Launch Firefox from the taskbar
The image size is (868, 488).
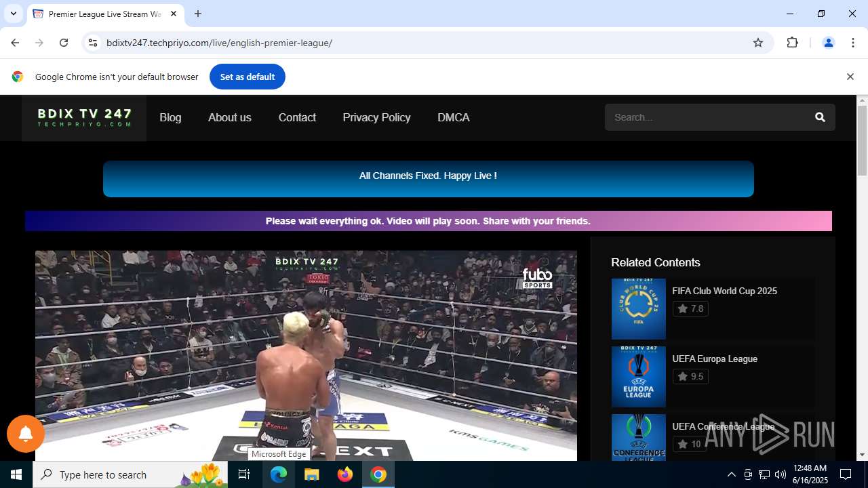click(344, 474)
